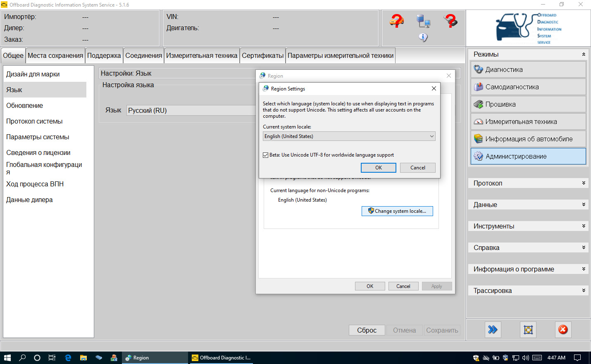Switch to Offboard Diagnostic taskbar window
The width and height of the screenshot is (591, 364).
pos(221,358)
